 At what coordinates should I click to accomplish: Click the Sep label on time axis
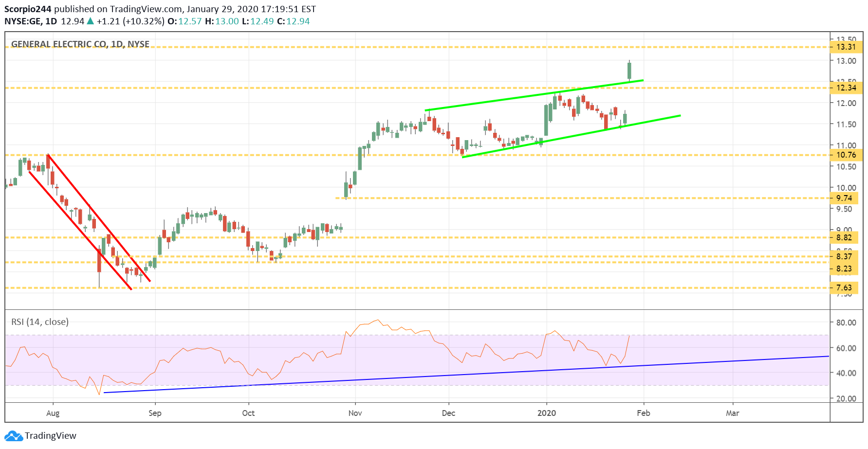coord(155,413)
